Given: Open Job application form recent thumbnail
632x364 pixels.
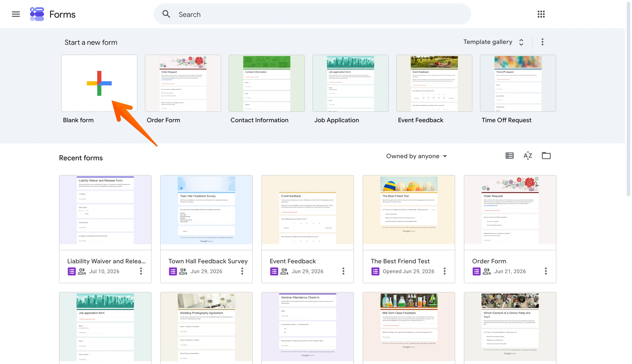Looking at the screenshot, I should (x=105, y=328).
